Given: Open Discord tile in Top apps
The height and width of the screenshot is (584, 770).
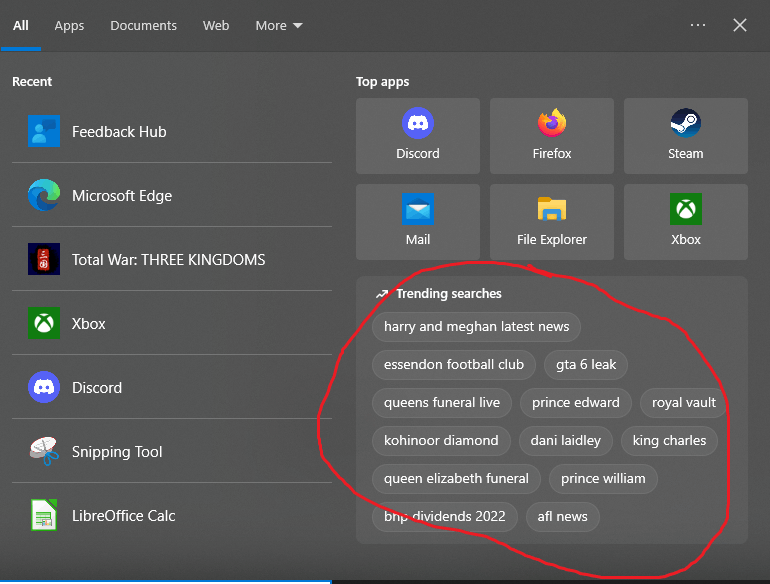Looking at the screenshot, I should [418, 136].
